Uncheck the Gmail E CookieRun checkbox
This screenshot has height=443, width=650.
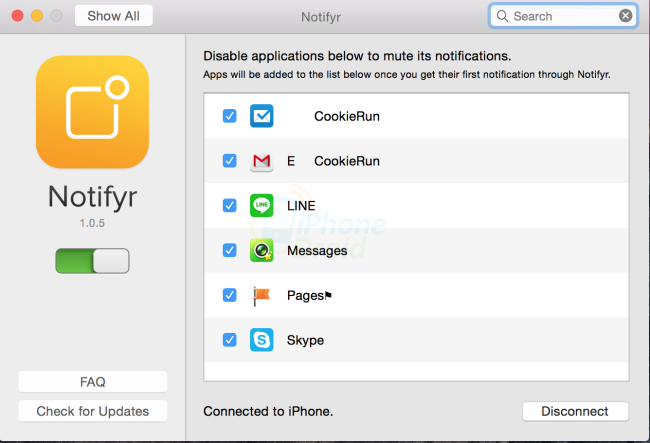[x=230, y=160]
